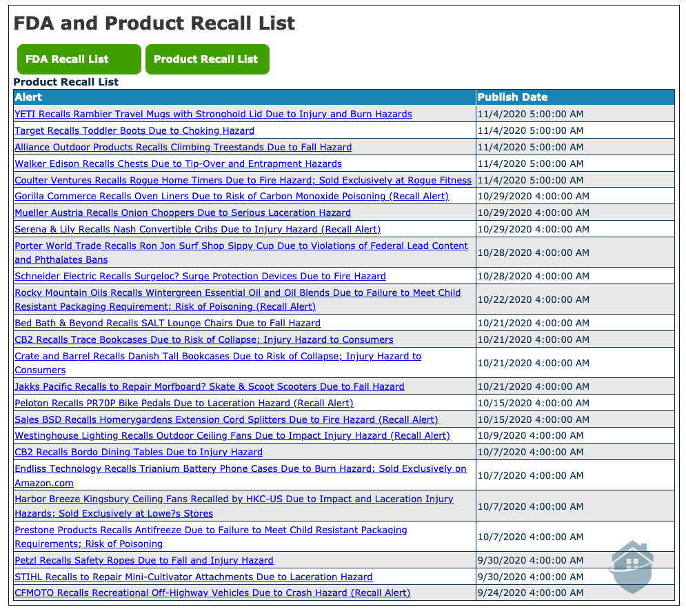
Task: Open the Product Recall List green button
Action: 208,59
